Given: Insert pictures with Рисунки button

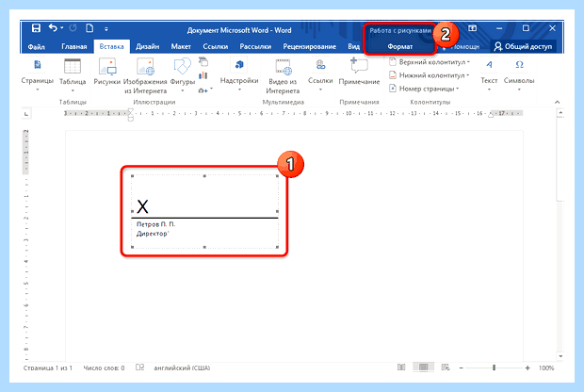Looking at the screenshot, I should pyautogui.click(x=107, y=73).
